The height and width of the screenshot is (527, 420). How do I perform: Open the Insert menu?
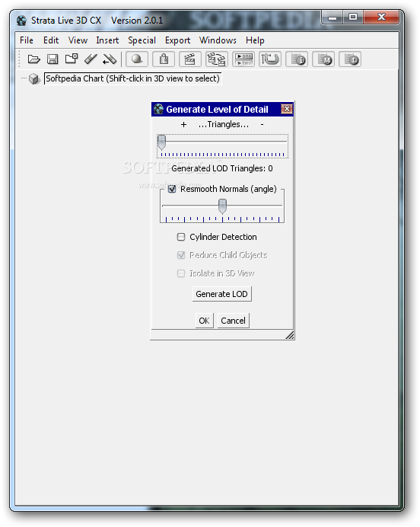(x=107, y=40)
